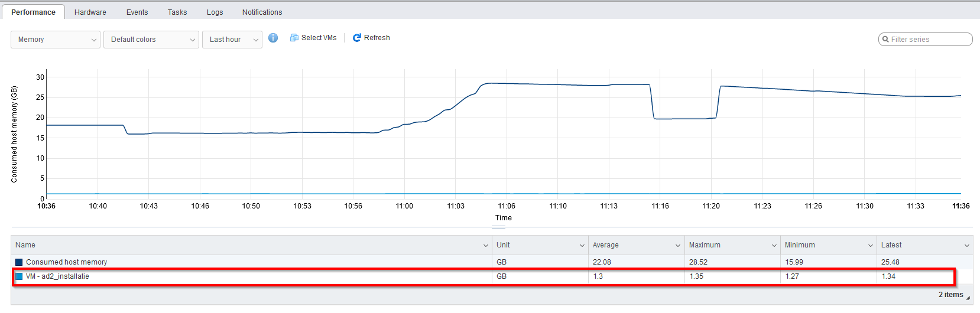
Task: Open the Logs tab
Action: tap(215, 12)
